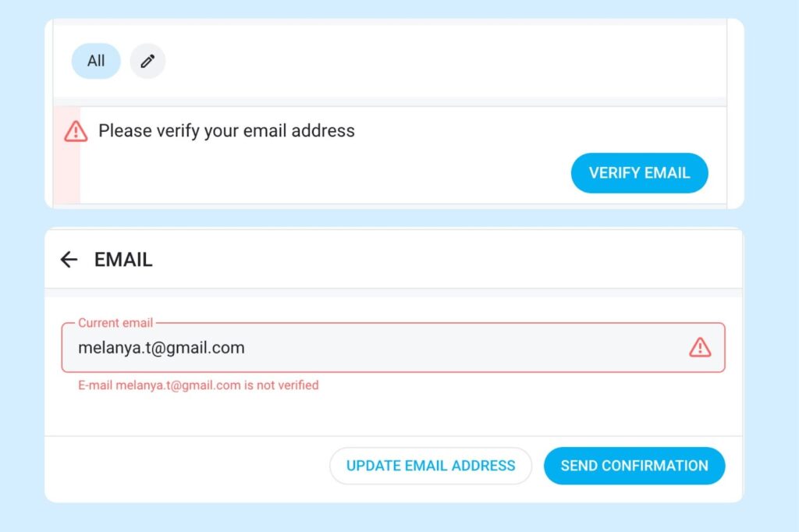799x532 pixels.
Task: Focus the Current email input field
Action: click(390, 348)
